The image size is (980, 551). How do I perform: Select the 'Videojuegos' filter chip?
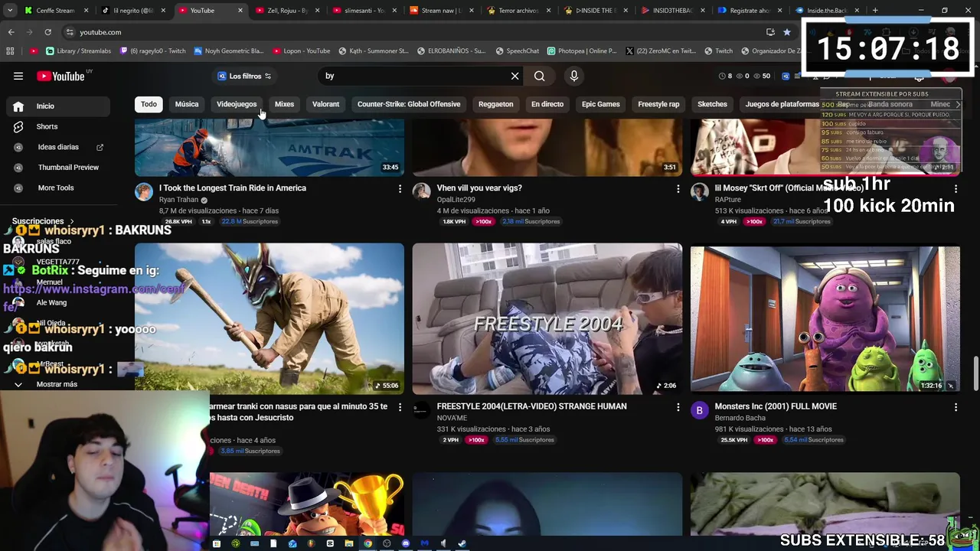[237, 104]
